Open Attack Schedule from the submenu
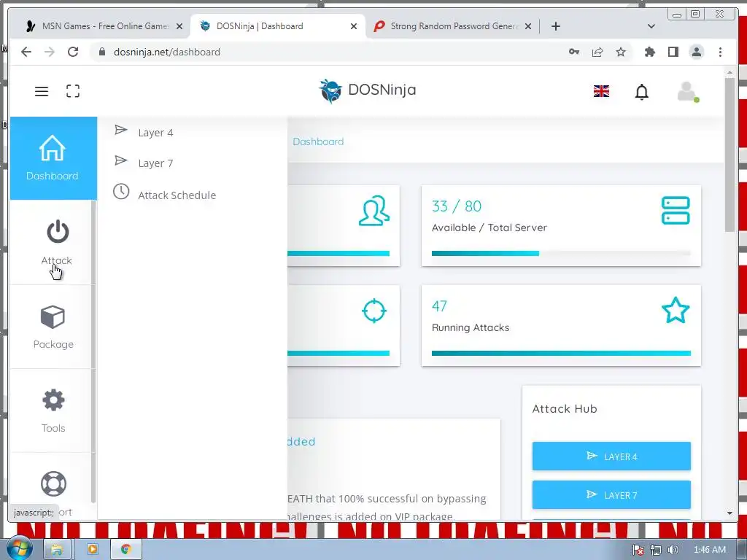The image size is (747, 560). 165,194
